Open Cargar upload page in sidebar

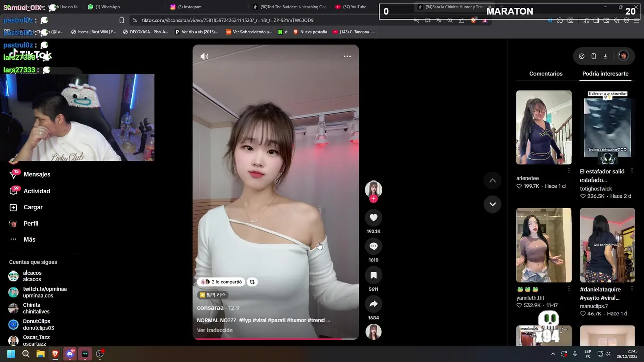(x=26, y=207)
